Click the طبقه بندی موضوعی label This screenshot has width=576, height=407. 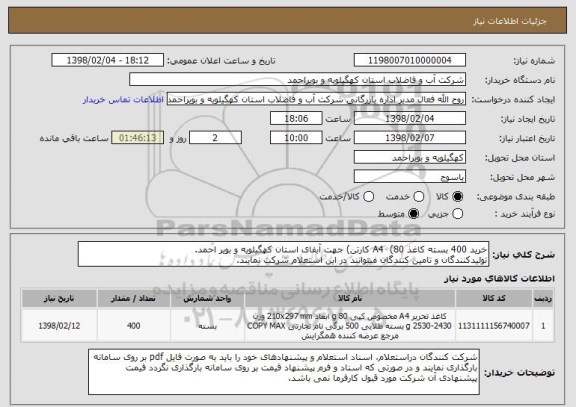click(516, 197)
